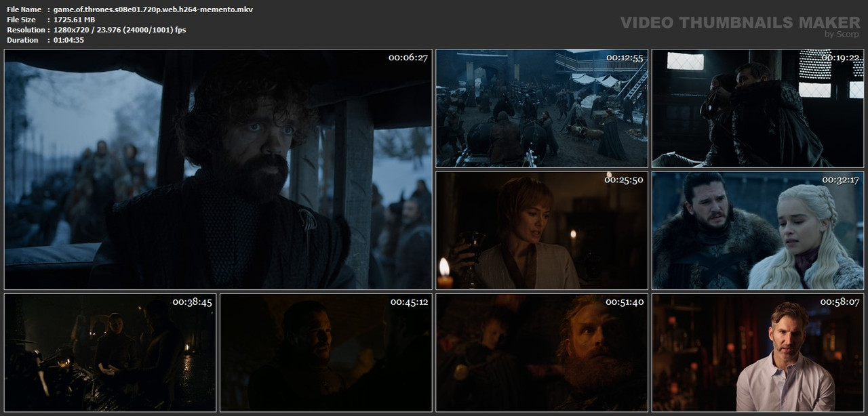Click the duration value 01:04:35
The image size is (868, 416).
coord(71,40)
